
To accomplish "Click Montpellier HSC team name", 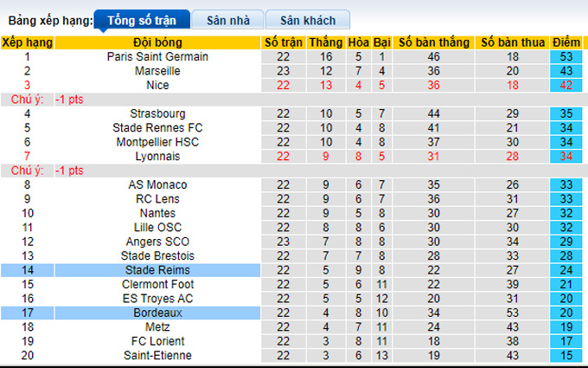I will coord(157,142).
